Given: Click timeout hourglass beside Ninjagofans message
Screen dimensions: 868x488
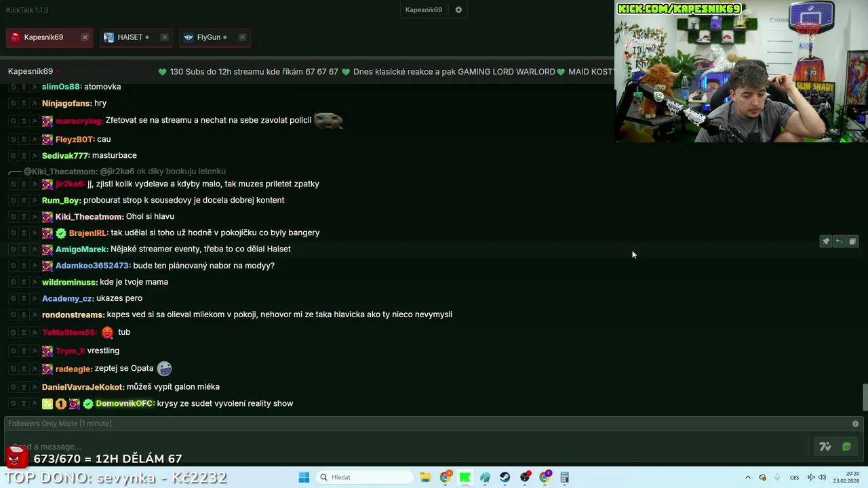Looking at the screenshot, I should click(23, 103).
